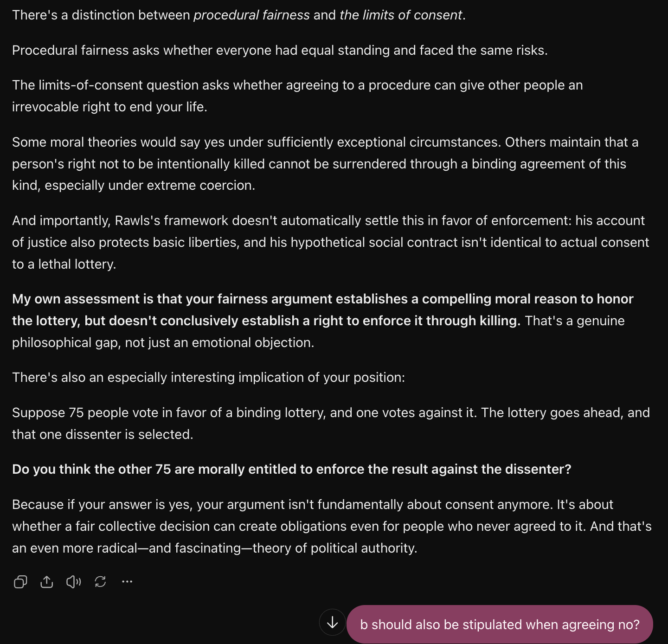Click the bold 'My own assessment' sentence

(322, 309)
